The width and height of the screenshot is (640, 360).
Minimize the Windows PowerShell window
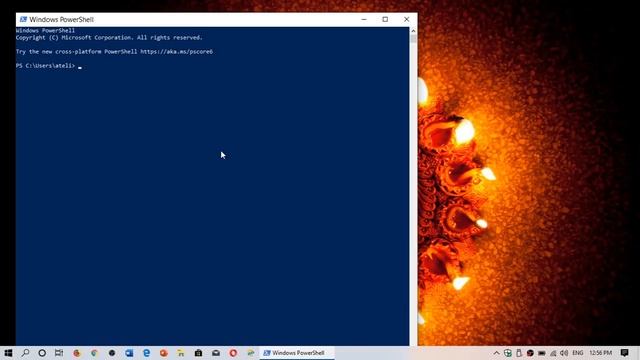[364, 19]
